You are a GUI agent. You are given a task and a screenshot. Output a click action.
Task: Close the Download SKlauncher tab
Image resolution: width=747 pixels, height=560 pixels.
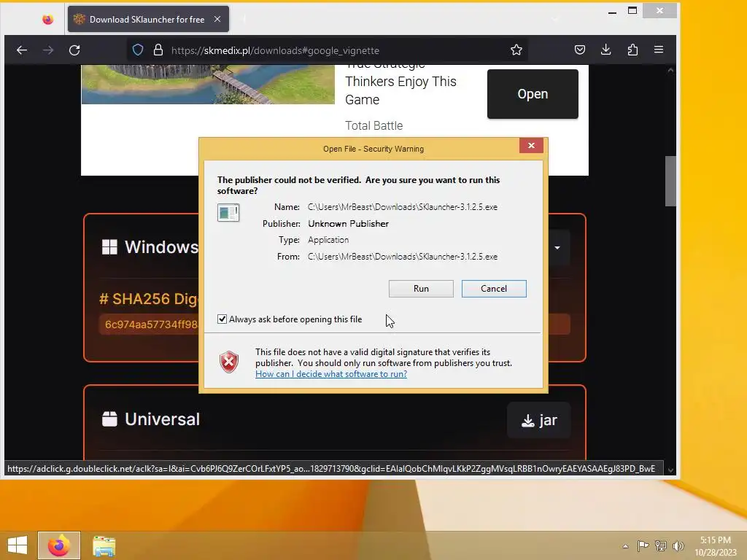(x=217, y=19)
